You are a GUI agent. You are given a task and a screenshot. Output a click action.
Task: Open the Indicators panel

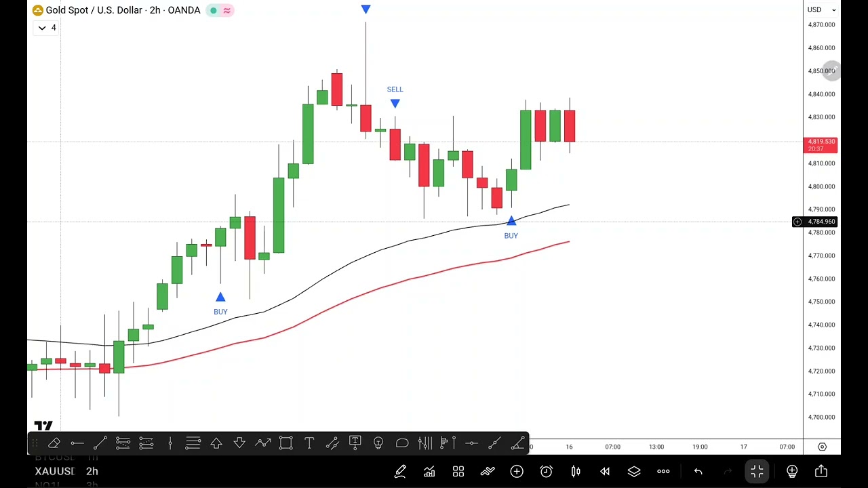tap(429, 471)
